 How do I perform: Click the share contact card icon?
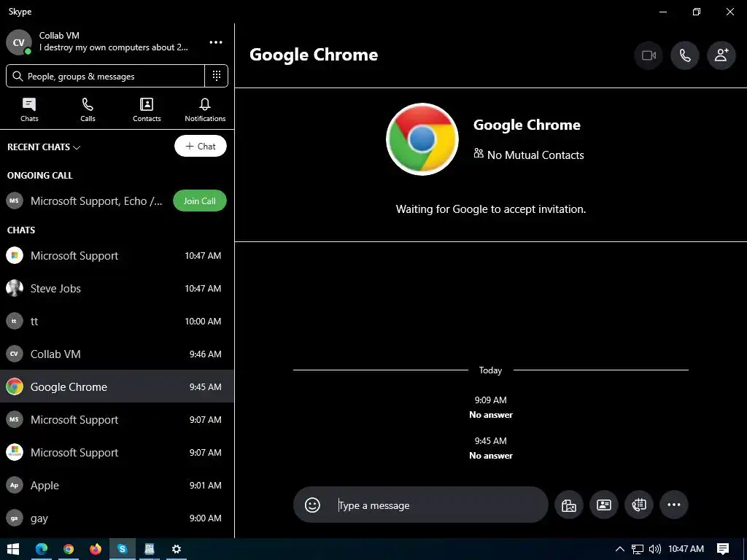[x=603, y=505]
